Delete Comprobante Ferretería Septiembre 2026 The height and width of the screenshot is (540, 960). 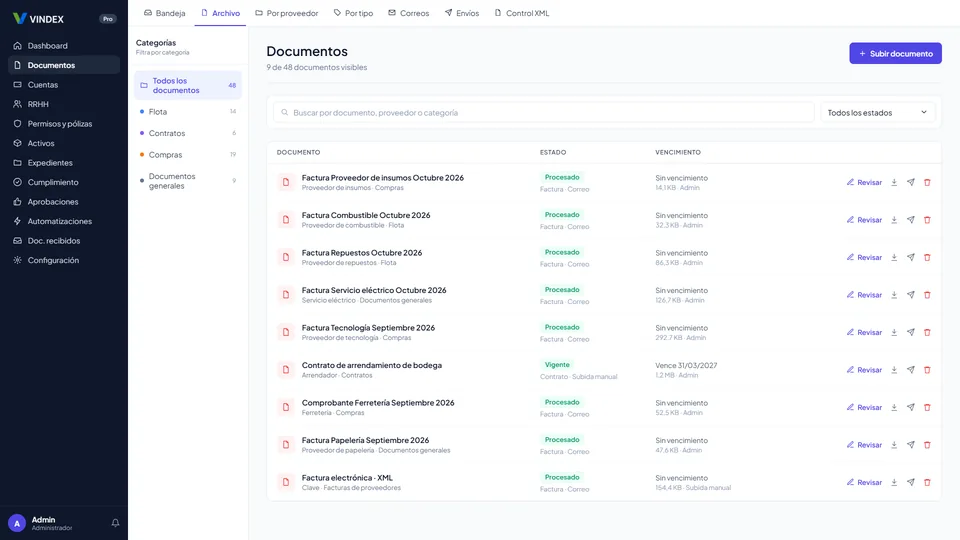[927, 407]
